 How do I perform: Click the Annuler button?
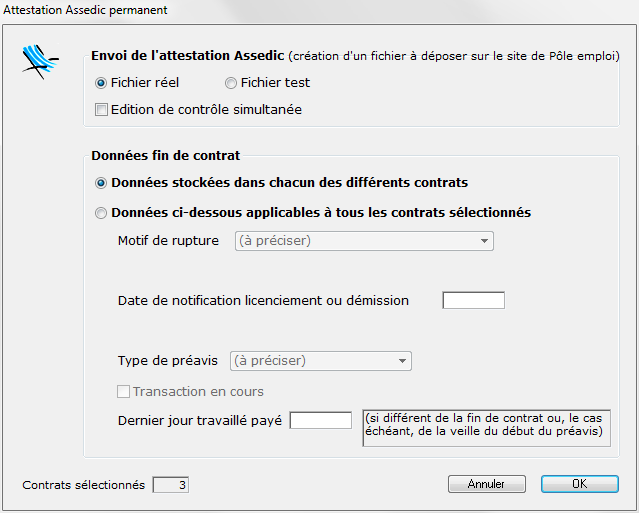(487, 484)
